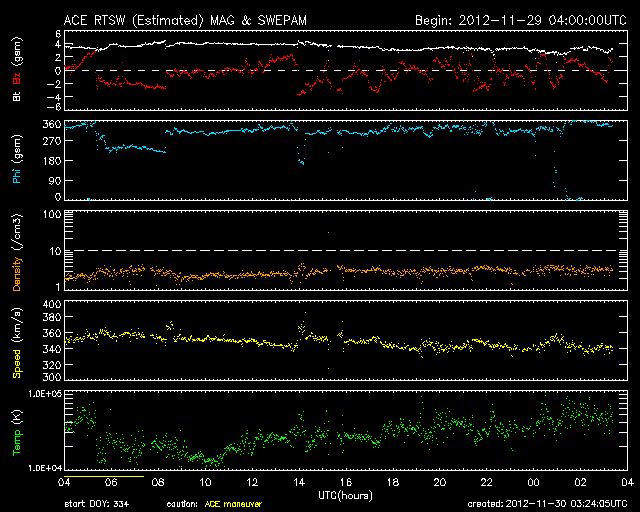Click the 20 hour tick on time axis
The width and height of the screenshot is (640, 512).
439,482
